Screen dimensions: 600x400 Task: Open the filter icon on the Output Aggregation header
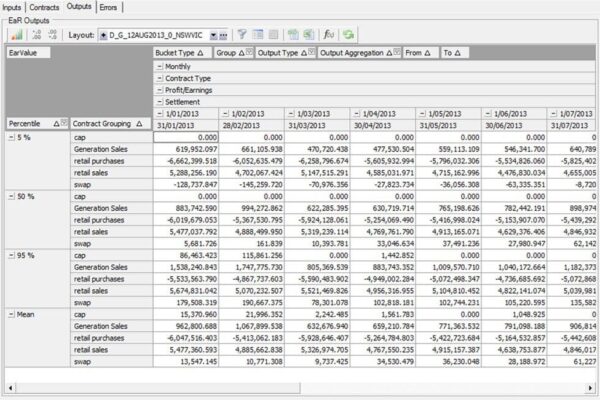coord(397,51)
